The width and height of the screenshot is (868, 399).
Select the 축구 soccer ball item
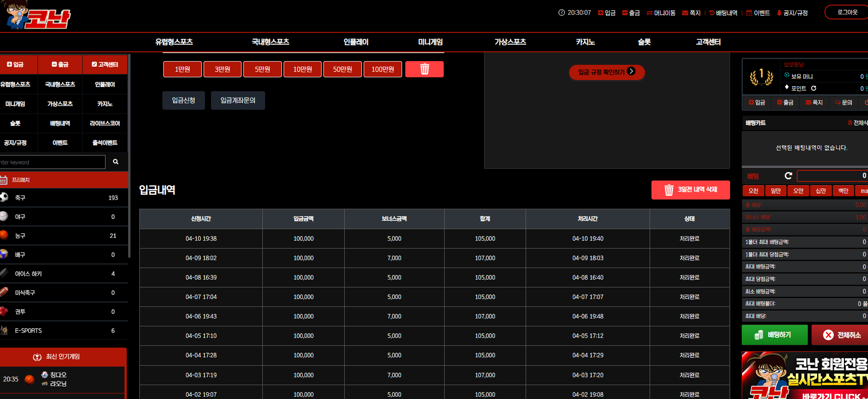pyautogui.click(x=64, y=198)
